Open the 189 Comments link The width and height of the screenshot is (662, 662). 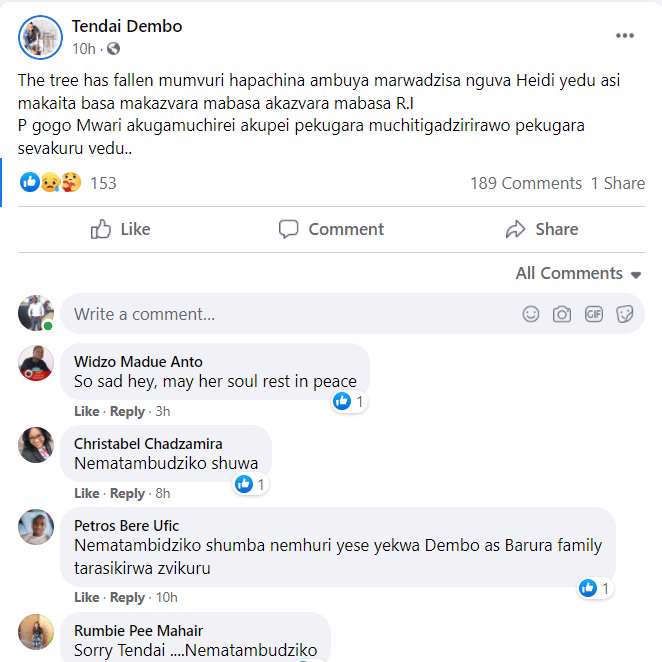point(525,183)
